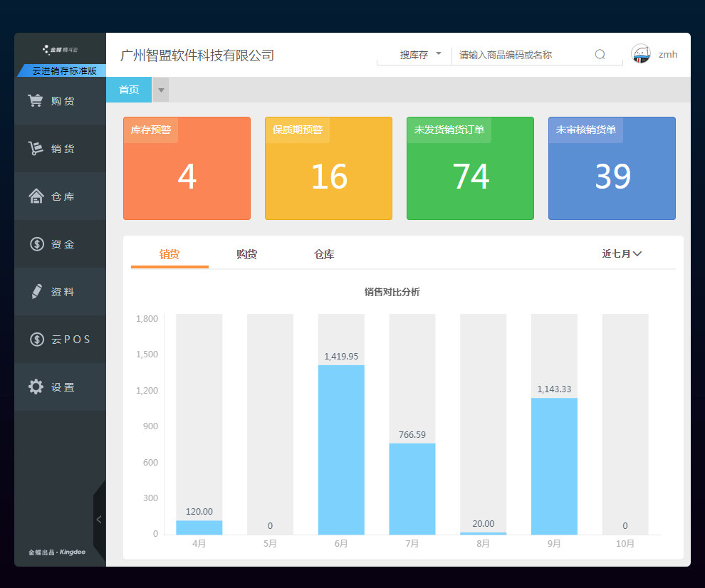This screenshot has width=705, height=588.
Task: Switch to the 仓库 chart tab
Action: pyautogui.click(x=324, y=254)
